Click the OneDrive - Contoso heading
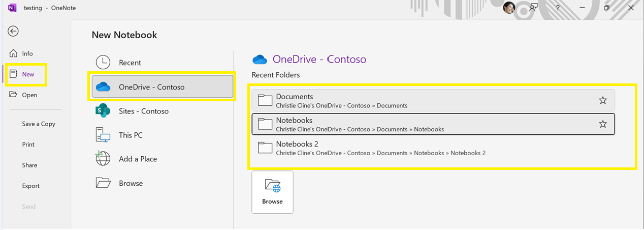 tap(319, 59)
